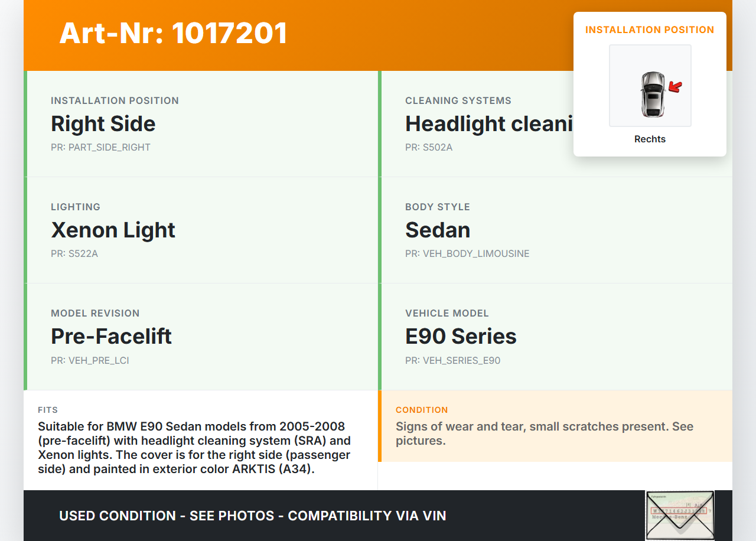Click the 'Art-Nr: 1017201' heading

tap(173, 33)
